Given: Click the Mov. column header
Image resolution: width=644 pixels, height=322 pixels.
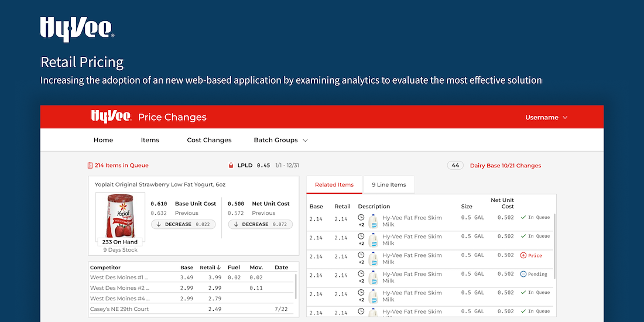Looking at the screenshot, I should 256,268.
